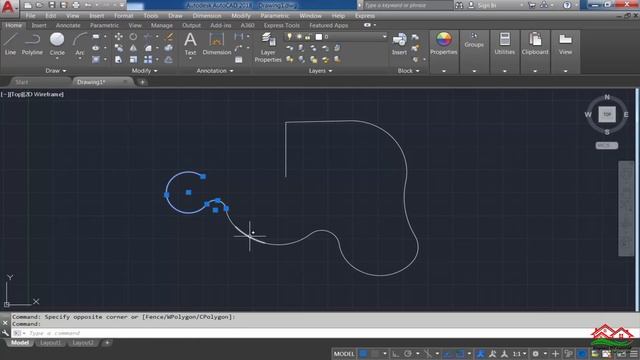The image size is (640, 360).
Task: Select the Rectangular Array tool
Action: click(148, 60)
